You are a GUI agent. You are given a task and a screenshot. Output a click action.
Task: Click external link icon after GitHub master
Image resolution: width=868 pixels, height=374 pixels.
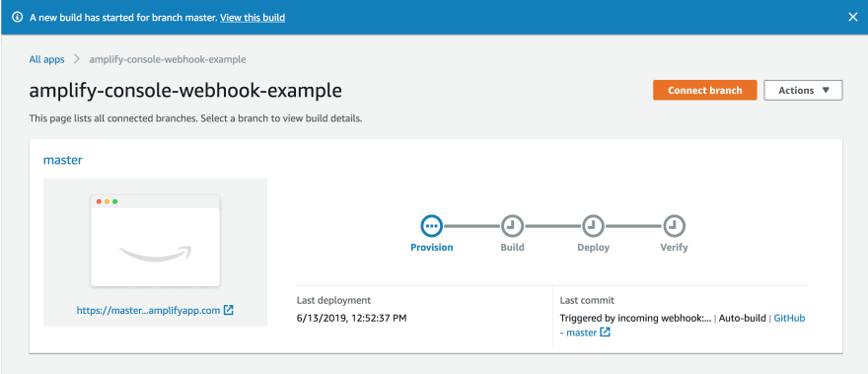click(606, 333)
